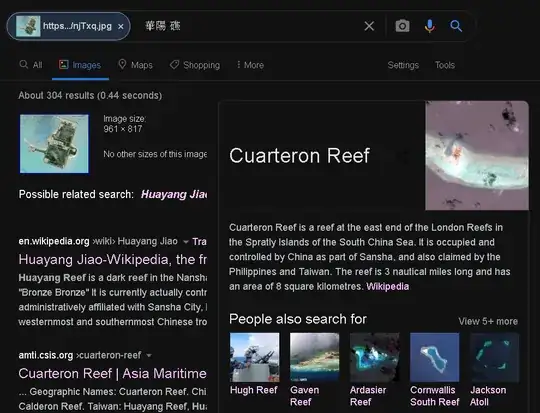Open the Wikipedia link in Cuarteron Reef panel
540x413 pixels.
point(387,286)
